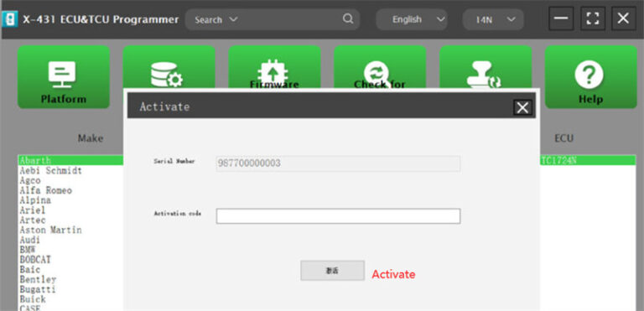The height and width of the screenshot is (311, 644).
Task: Expand the 14N unit dropdown
Action: (493, 19)
